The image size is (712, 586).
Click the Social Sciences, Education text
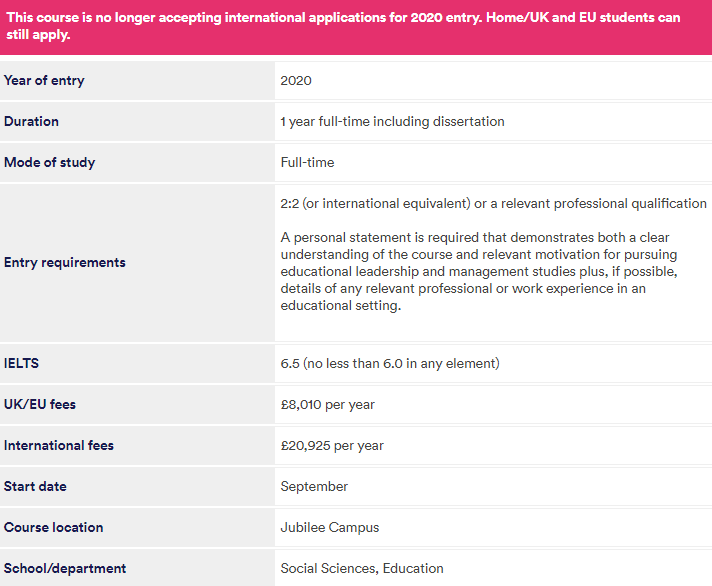[x=362, y=568]
